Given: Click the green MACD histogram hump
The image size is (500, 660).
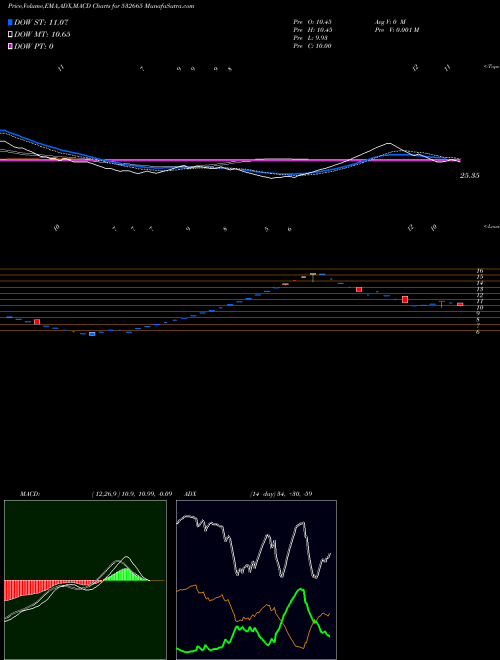Looking at the screenshot, I should [x=125, y=575].
